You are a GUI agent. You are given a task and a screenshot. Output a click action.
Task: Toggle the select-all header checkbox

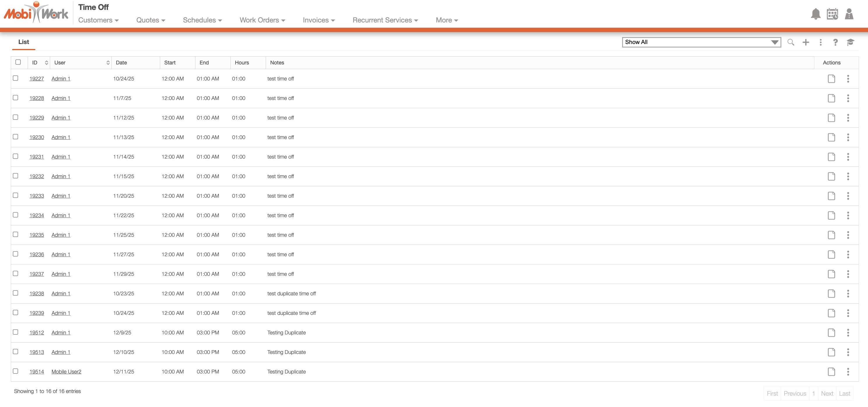tap(18, 62)
